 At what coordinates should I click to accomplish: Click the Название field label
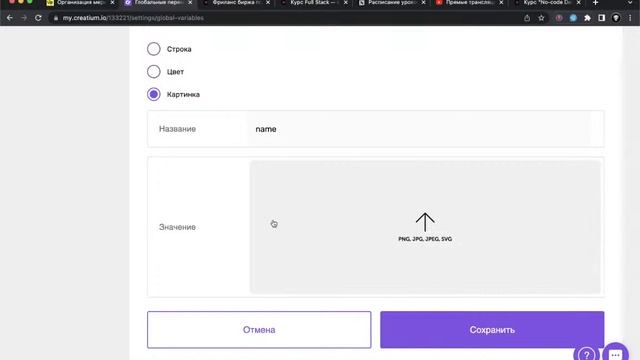(177, 129)
